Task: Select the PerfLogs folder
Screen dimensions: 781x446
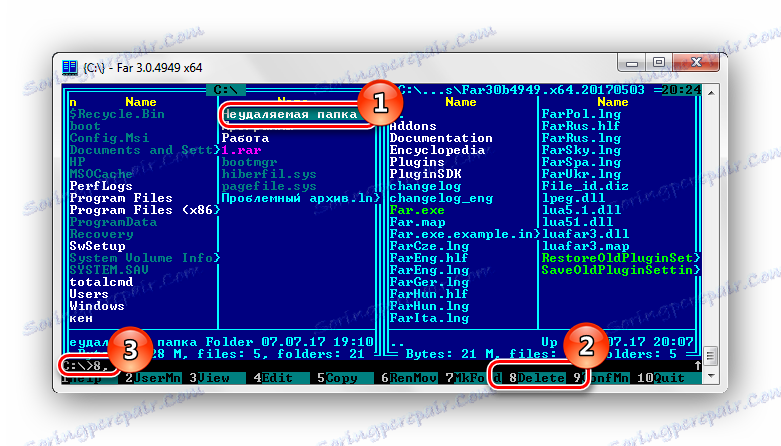Action: coord(101,186)
